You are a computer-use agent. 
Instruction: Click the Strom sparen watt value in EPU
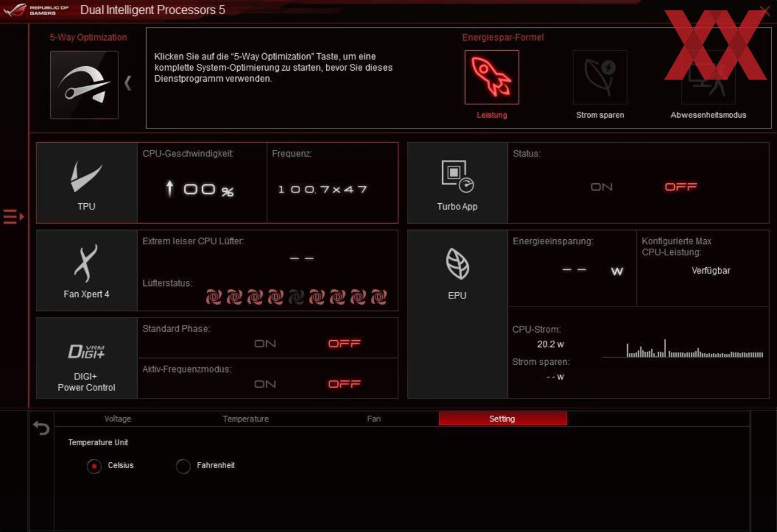pyautogui.click(x=555, y=377)
